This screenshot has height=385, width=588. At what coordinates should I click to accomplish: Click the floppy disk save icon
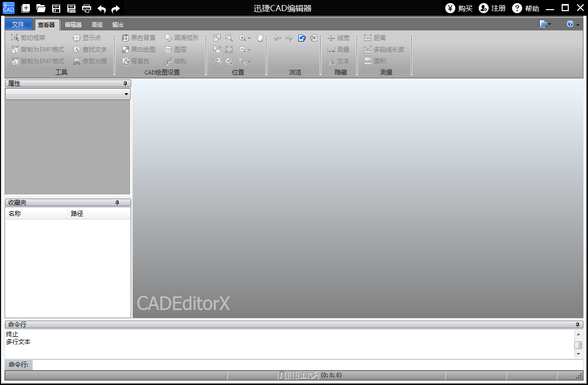point(56,8)
